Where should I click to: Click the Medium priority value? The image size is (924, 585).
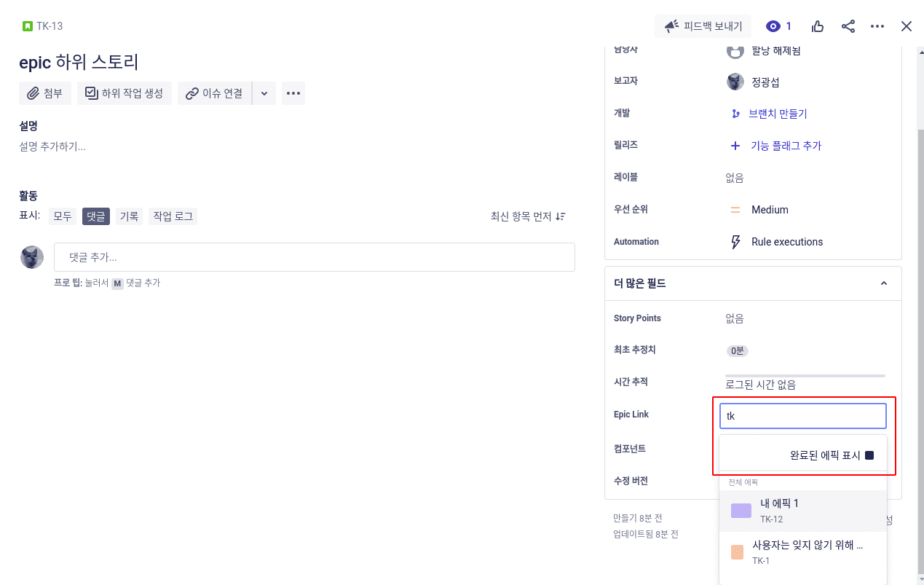click(770, 210)
